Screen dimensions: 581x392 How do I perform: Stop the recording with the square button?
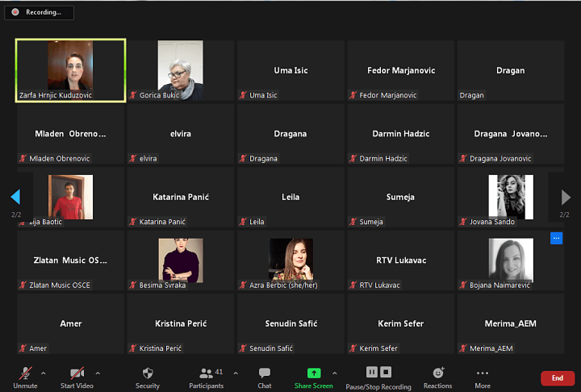(x=387, y=372)
